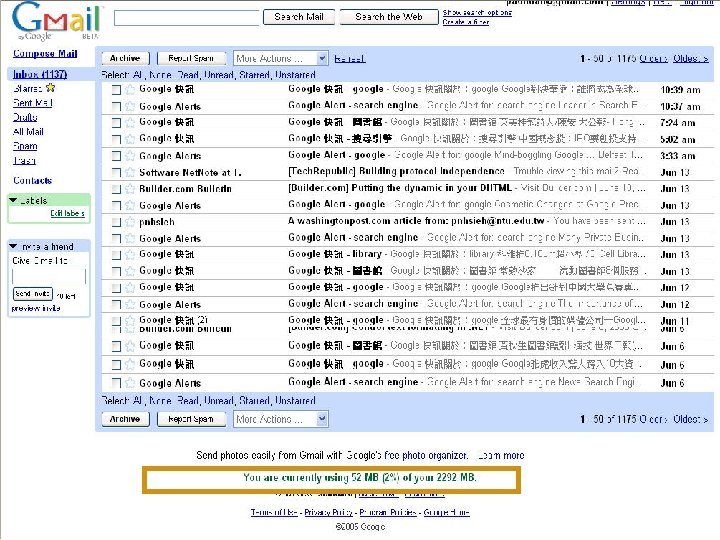Click the Refresh link
This screenshot has height=540, width=720.
[349, 59]
